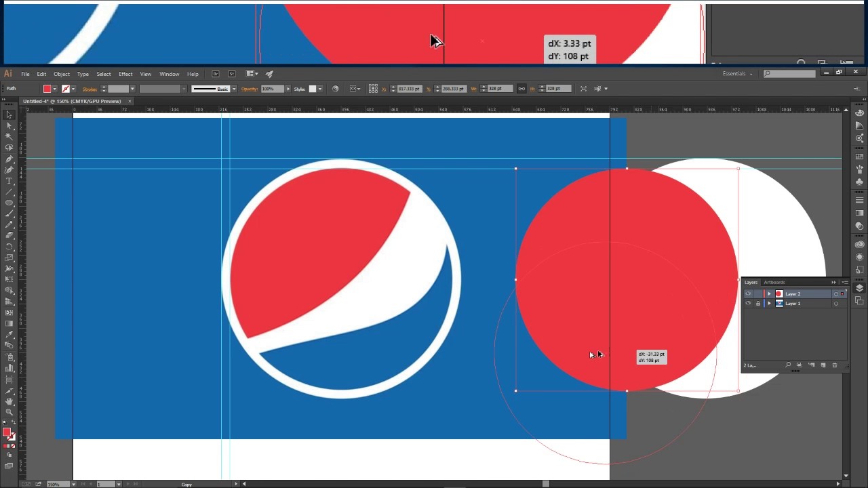
Task: Click the orange Opacity panel link
Action: pos(250,89)
